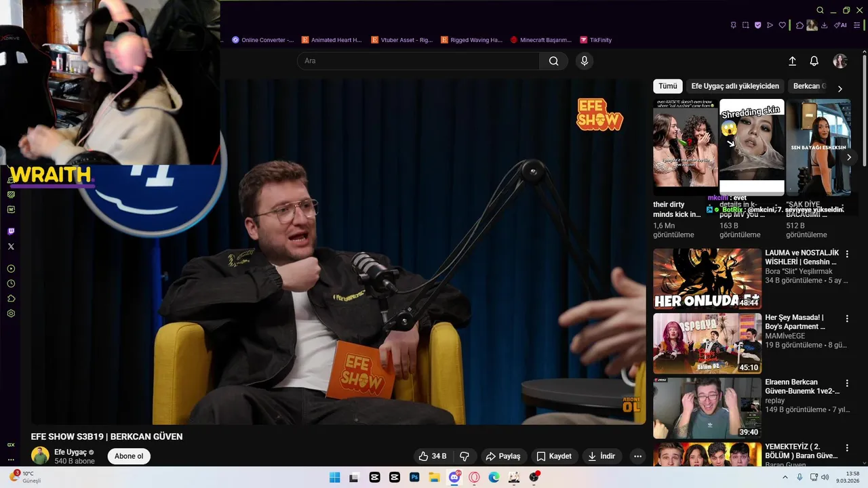Open History clock icon in sidebar
Image resolution: width=868 pixels, height=488 pixels.
click(x=11, y=283)
